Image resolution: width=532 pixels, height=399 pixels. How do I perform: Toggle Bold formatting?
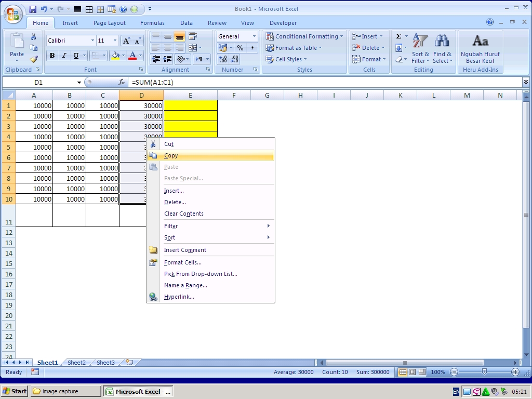(52, 55)
